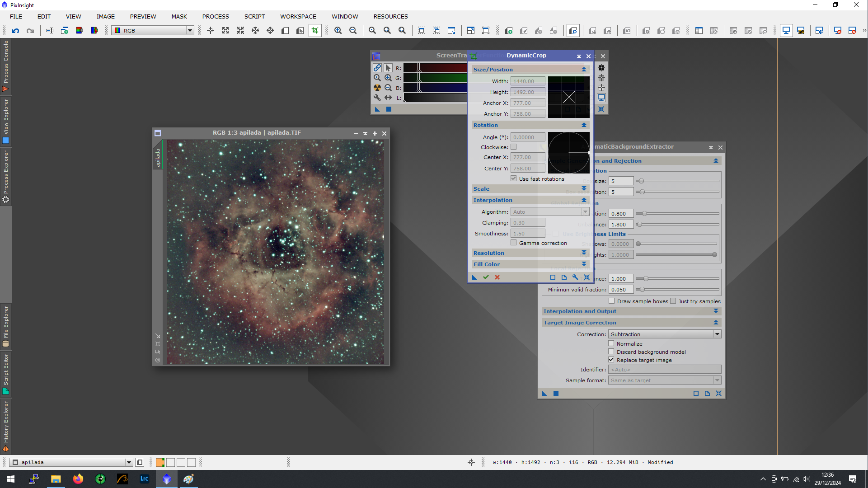Open the PROCESS menu
Screen dimensions: 868x488
tap(216, 16)
